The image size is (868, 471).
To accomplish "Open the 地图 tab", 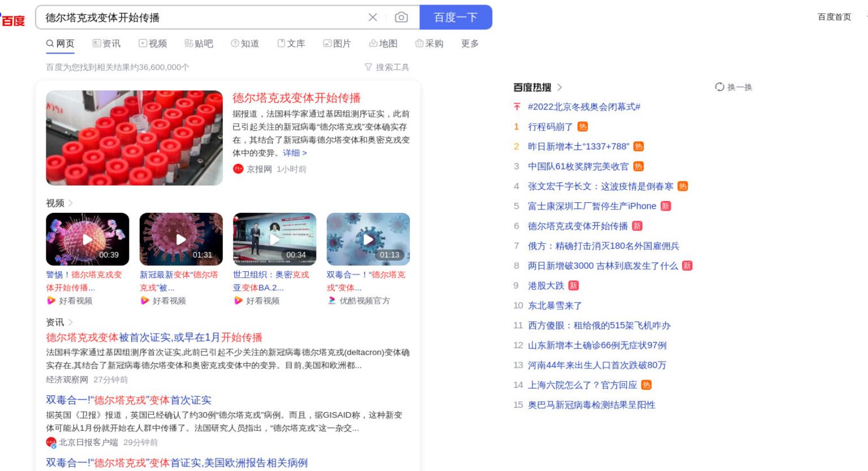I will click(384, 43).
